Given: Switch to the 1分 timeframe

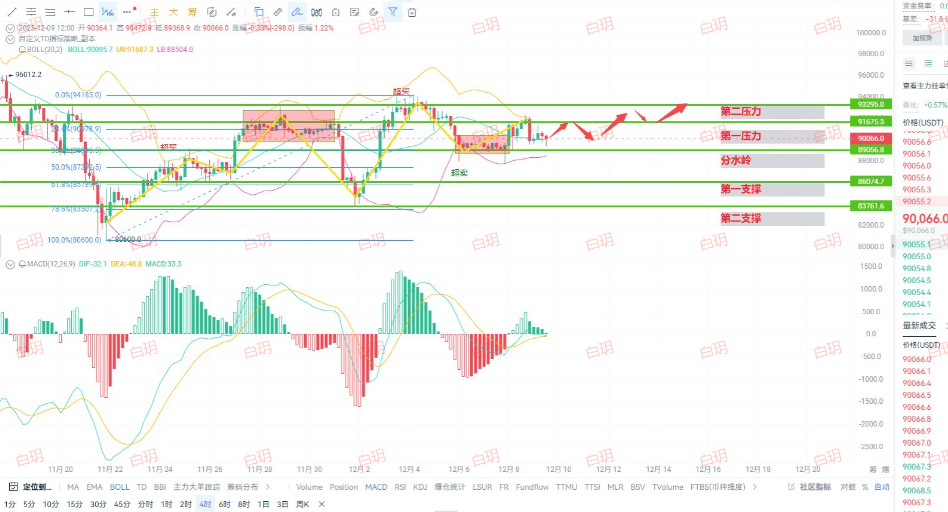Looking at the screenshot, I should [10, 504].
